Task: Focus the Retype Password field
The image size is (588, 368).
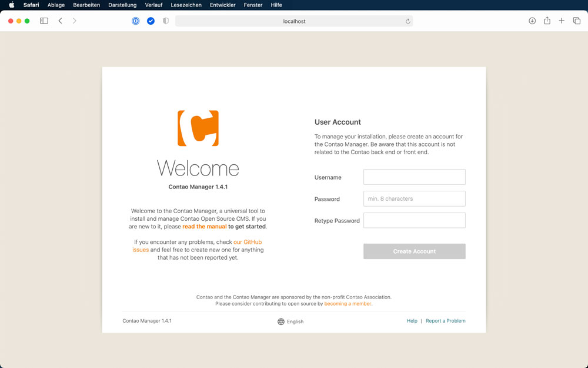Action: (415, 220)
